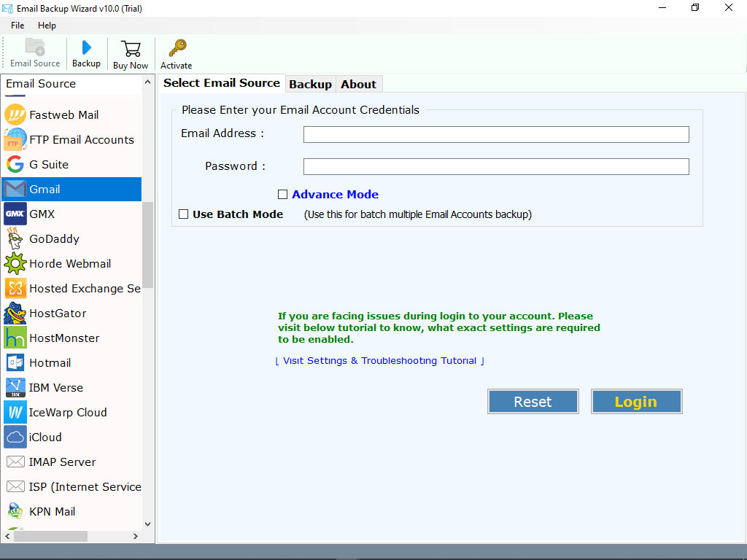Click the Reset button
This screenshot has height=560, width=747.
pyautogui.click(x=533, y=402)
